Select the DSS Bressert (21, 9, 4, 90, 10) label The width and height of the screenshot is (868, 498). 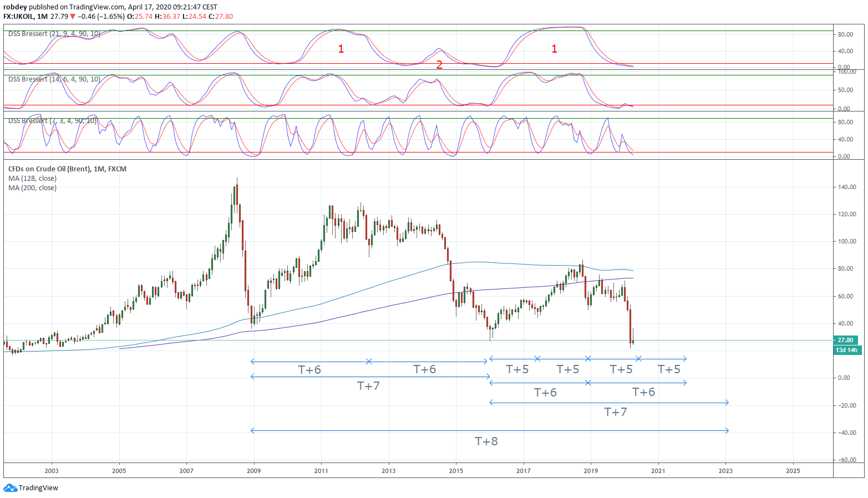click(x=54, y=34)
